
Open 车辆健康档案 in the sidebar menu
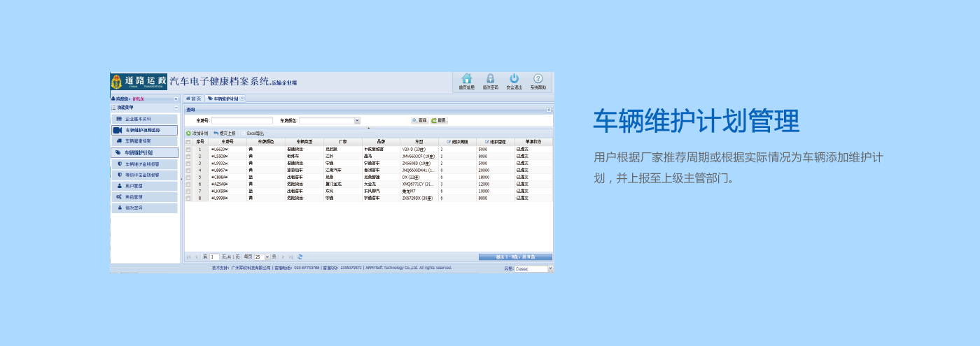coord(144,141)
